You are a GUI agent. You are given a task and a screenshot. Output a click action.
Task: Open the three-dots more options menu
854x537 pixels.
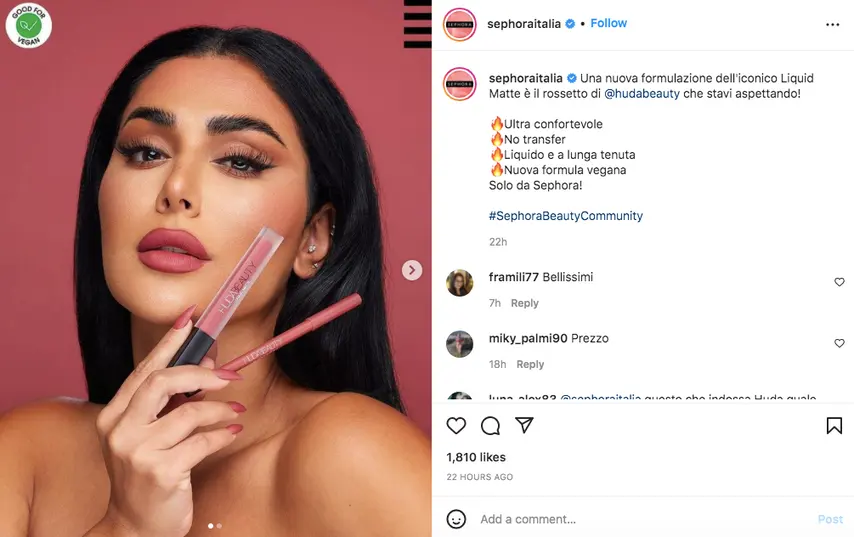(x=832, y=25)
